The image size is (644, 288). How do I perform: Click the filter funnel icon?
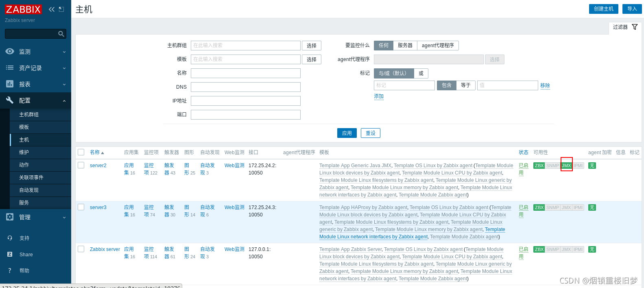pos(635,27)
